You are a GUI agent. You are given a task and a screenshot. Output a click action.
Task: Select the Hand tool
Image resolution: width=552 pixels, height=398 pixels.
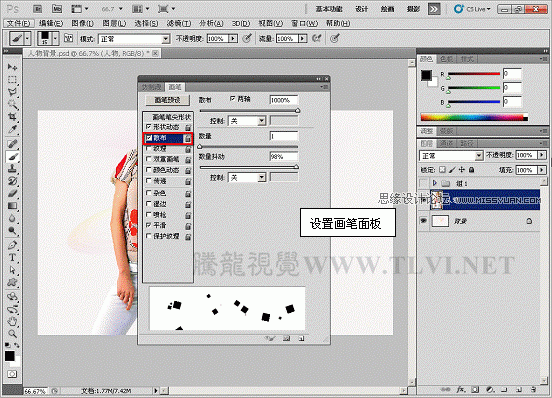pos(12,321)
